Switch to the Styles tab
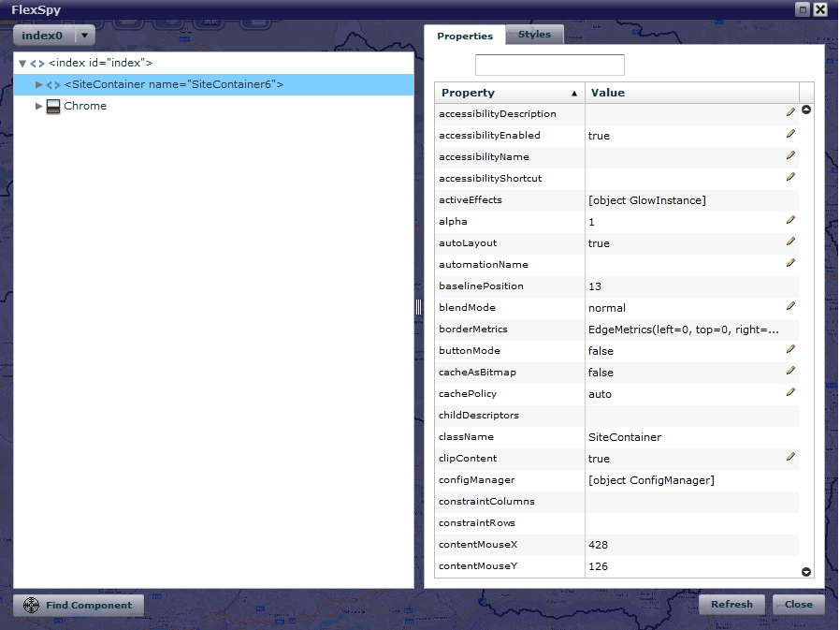The height and width of the screenshot is (630, 840). tap(535, 35)
